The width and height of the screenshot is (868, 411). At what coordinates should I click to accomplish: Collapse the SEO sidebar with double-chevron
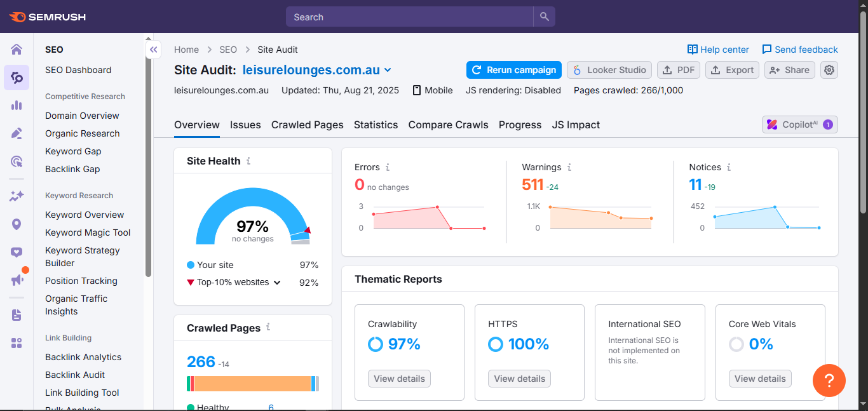[153, 50]
